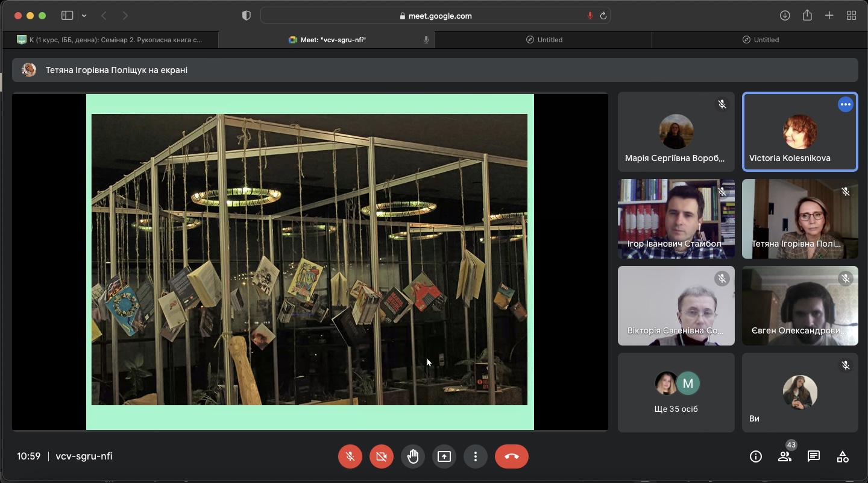Image resolution: width=868 pixels, height=483 pixels.
Task: Click the Ще 35 осіб tile
Action: [x=676, y=393]
